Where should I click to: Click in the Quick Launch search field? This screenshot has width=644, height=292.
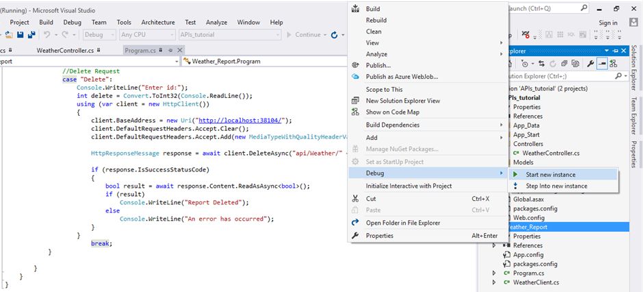click(548, 8)
